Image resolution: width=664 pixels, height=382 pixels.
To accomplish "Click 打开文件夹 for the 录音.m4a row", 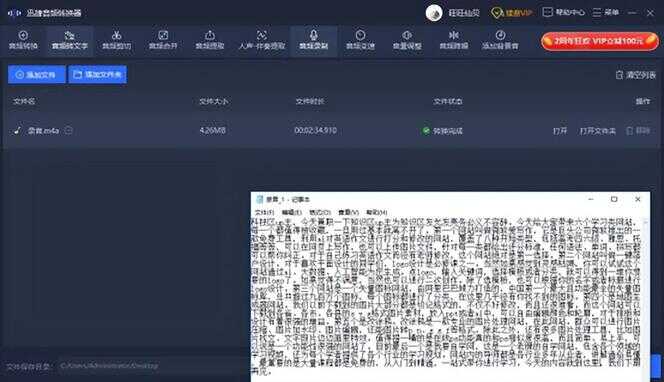I will 598,131.
